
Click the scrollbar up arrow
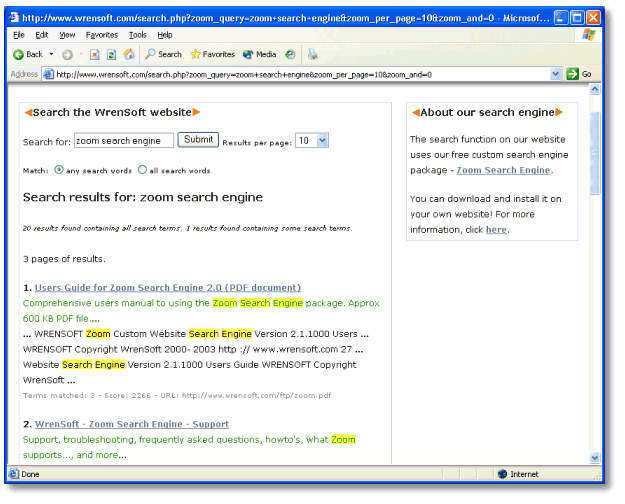pyautogui.click(x=595, y=89)
